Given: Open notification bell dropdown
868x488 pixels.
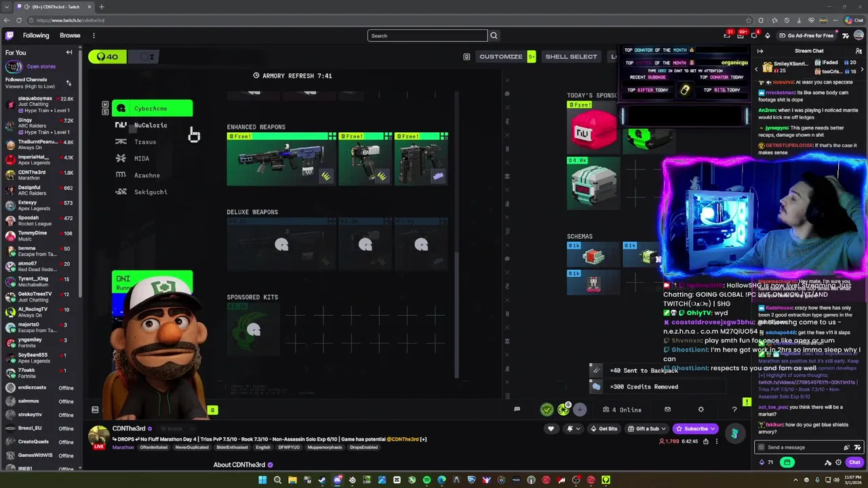Looking at the screenshot, I should (x=572, y=428).
